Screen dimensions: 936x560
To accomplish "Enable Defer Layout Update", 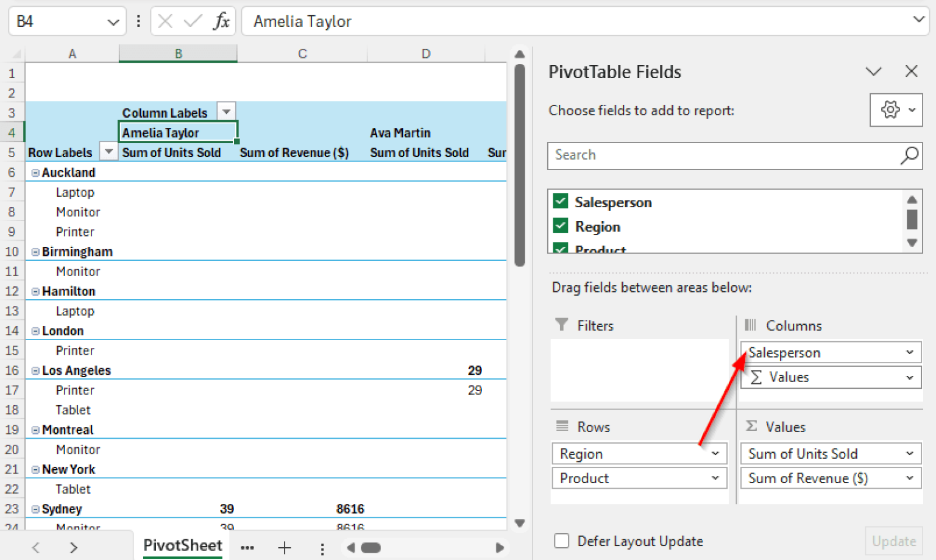I will click(561, 541).
